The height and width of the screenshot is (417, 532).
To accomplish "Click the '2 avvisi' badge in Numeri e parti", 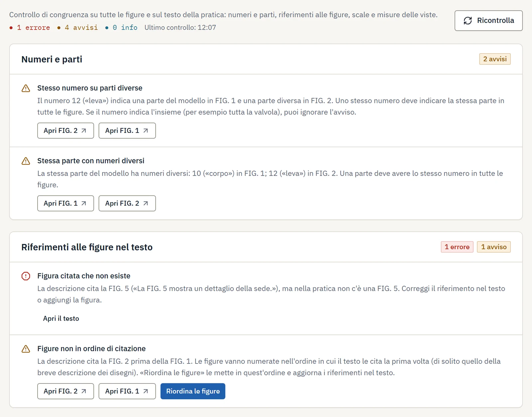I will [495, 59].
